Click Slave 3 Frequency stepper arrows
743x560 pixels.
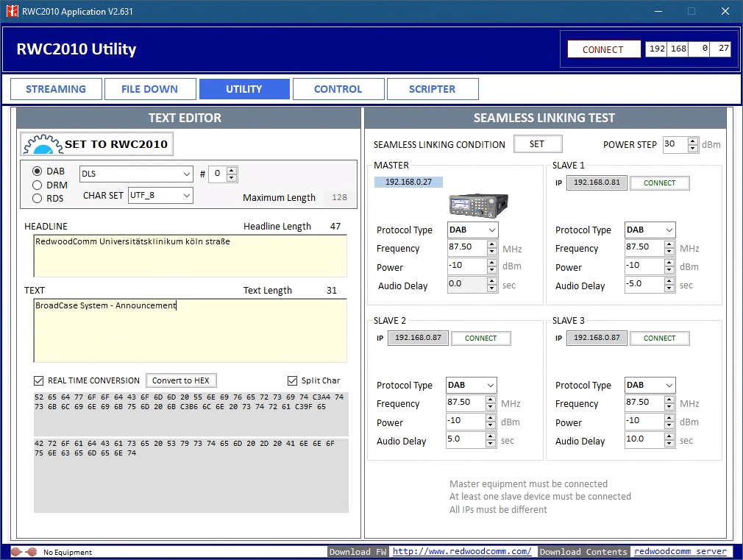coord(669,403)
